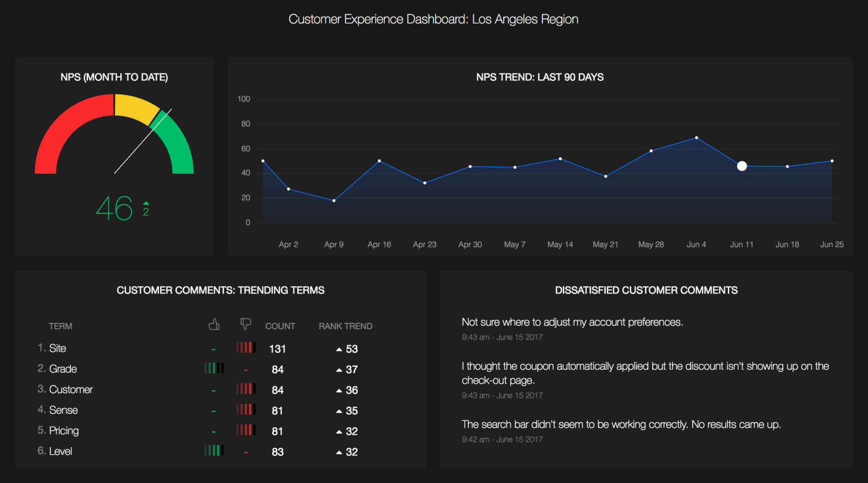Click the green increase arrow under the NPS gauge
Screen dimensions: 868x483
click(x=145, y=205)
